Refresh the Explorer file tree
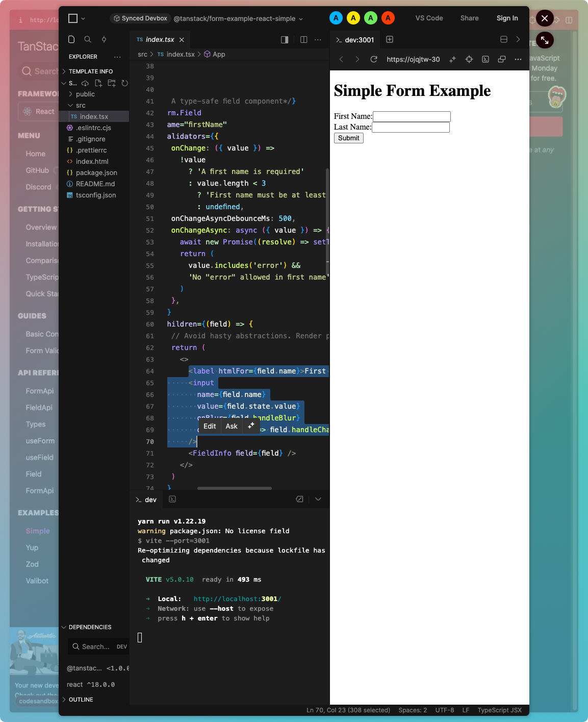 (x=125, y=83)
